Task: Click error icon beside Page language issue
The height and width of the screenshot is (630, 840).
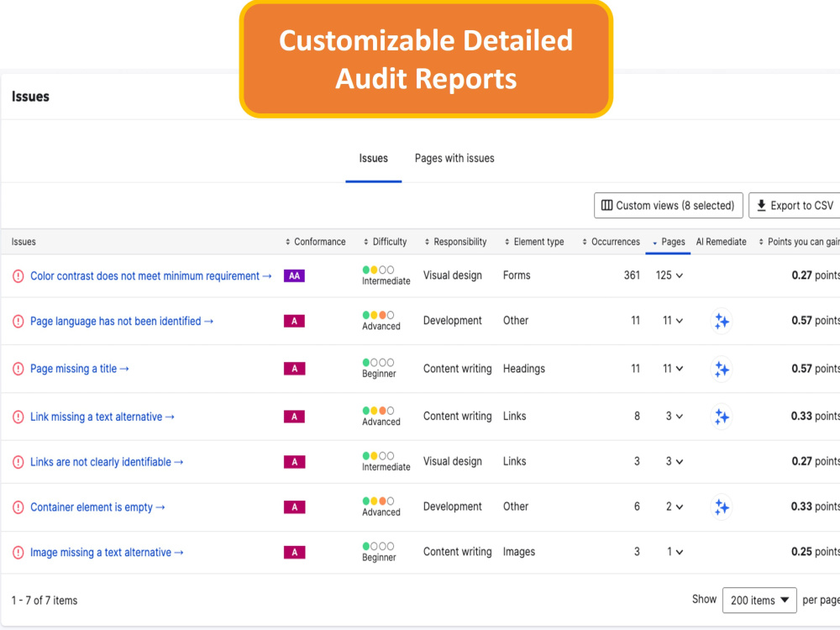Action: tap(18, 322)
